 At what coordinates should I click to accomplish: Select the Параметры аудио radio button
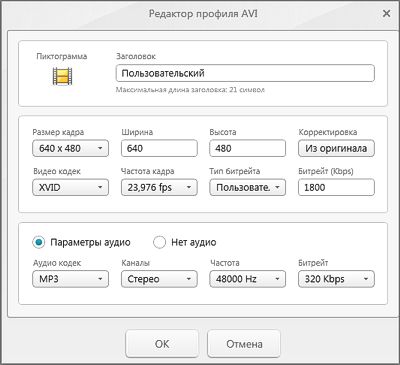click(39, 242)
